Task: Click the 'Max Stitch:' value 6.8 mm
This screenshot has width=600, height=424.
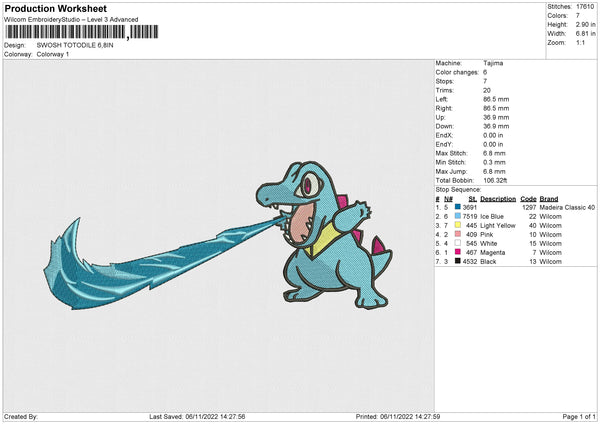Action: [x=494, y=153]
